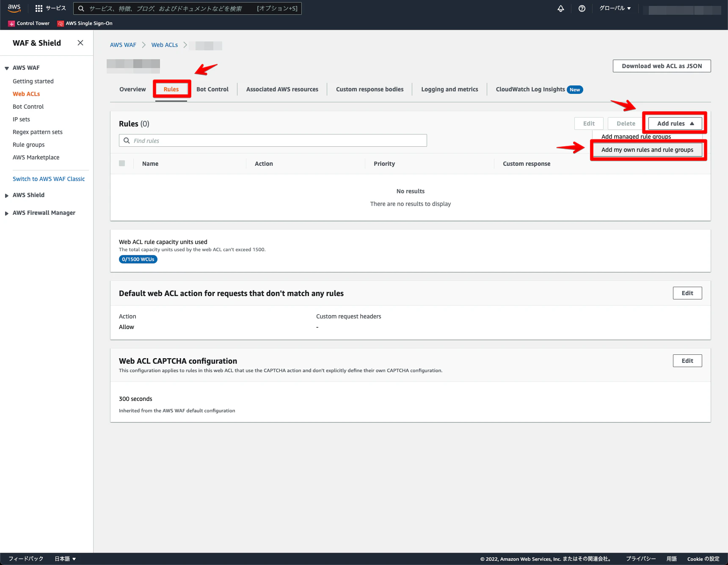Image resolution: width=728 pixels, height=565 pixels.
Task: Click Web ACLs breadcrumb link
Action: click(165, 45)
